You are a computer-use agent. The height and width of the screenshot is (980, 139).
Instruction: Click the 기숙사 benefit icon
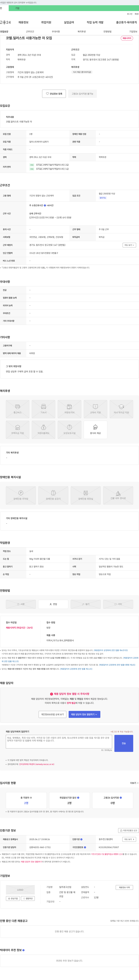click(x=44, y=409)
